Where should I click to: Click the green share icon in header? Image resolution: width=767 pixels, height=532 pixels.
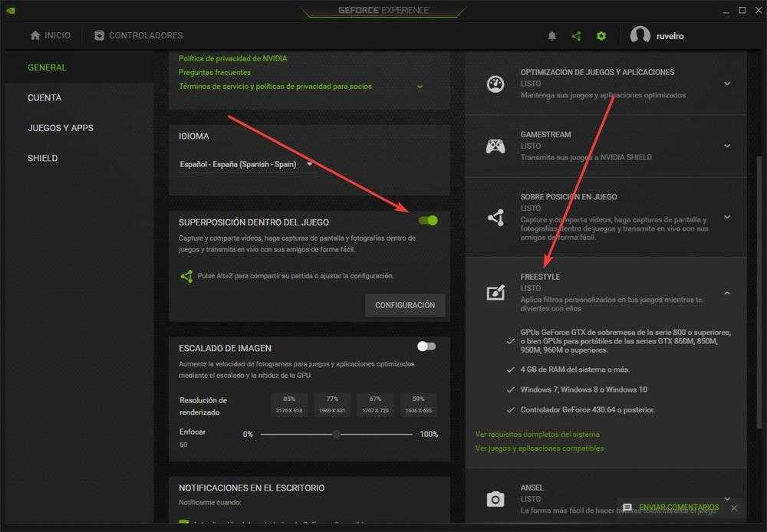576,36
